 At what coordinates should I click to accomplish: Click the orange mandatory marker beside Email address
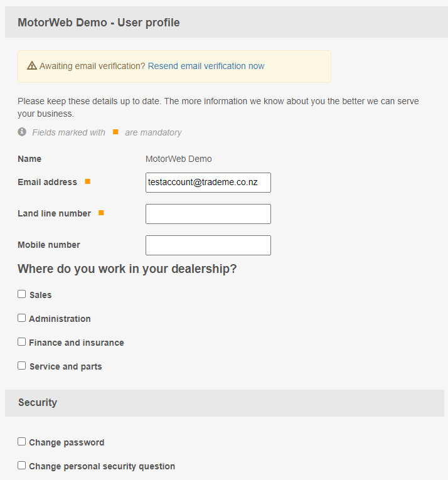88,181
